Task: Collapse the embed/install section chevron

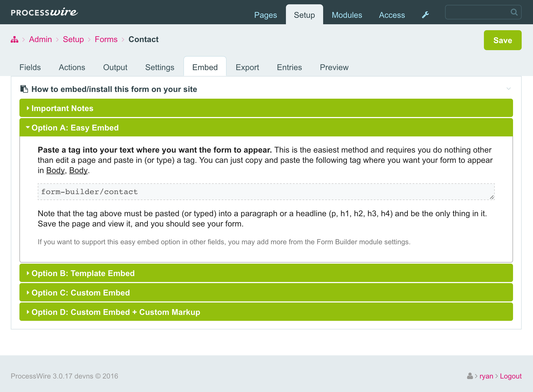Action: (x=509, y=89)
